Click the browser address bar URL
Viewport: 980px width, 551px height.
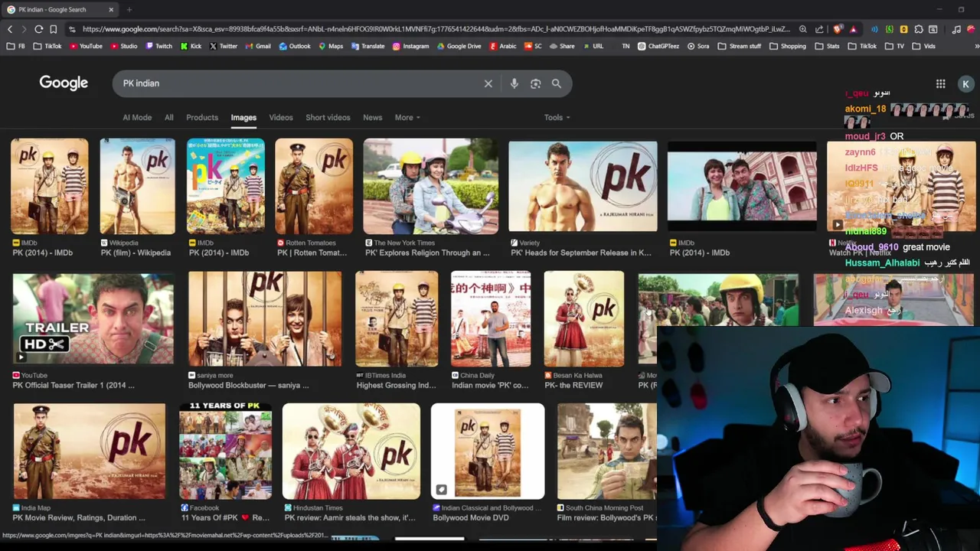coord(436,29)
